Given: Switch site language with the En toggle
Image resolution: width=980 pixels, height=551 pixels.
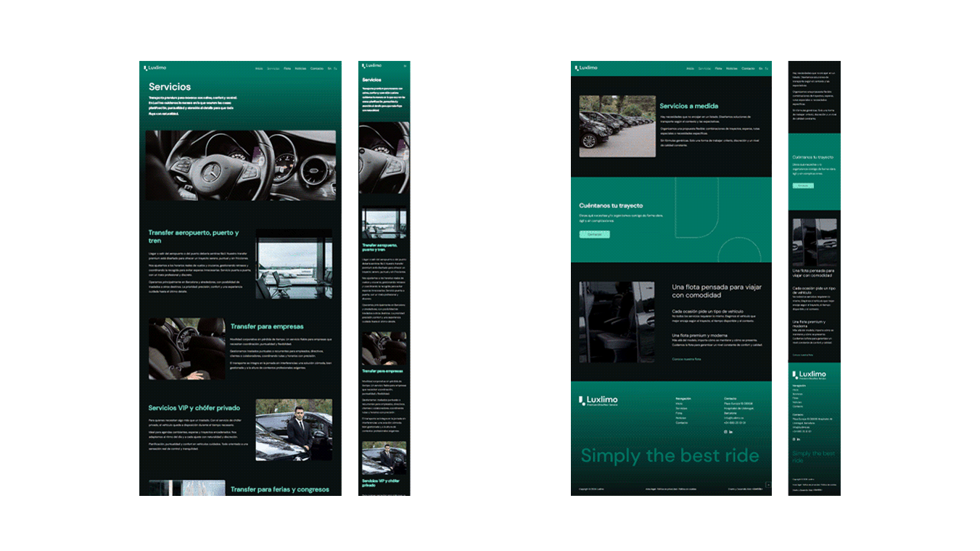Looking at the screenshot, I should [762, 67].
